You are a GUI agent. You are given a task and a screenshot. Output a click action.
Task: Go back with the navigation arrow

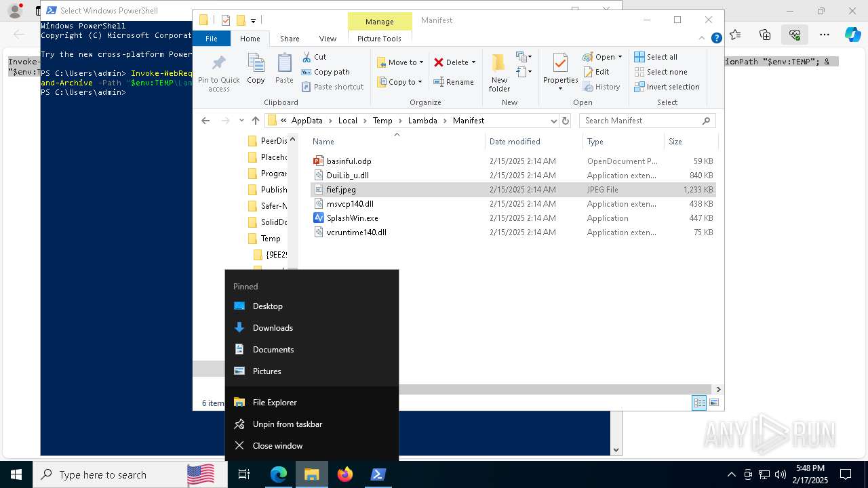click(205, 121)
